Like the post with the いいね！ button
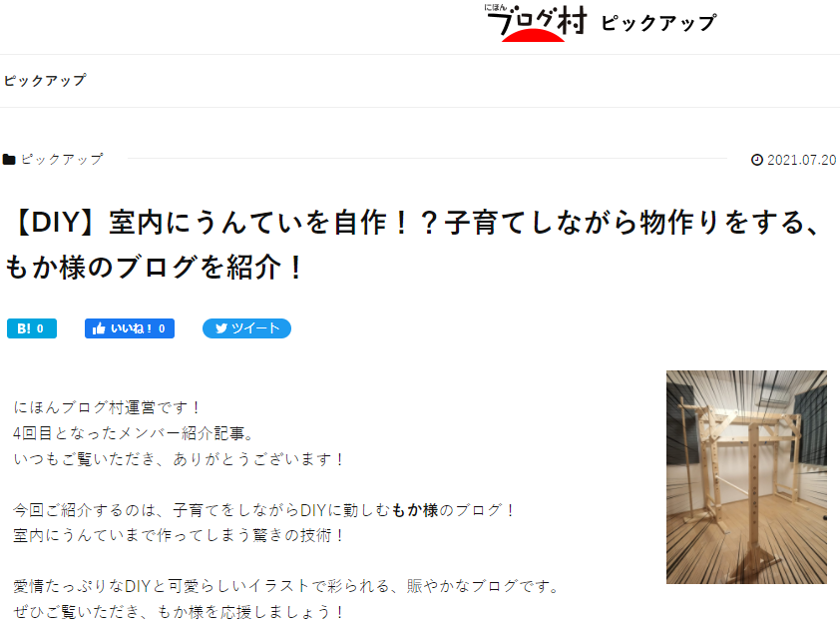Screen dimensions: 840x626 [129, 328]
